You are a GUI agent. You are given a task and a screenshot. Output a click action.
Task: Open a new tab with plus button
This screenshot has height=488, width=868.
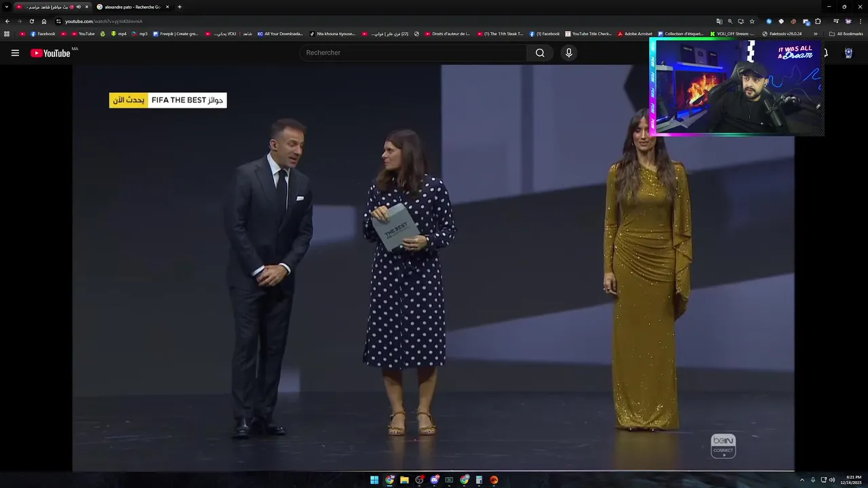point(179,7)
